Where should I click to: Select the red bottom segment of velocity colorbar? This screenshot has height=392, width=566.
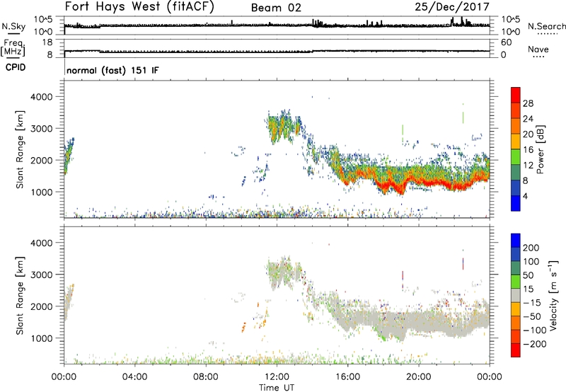pos(516,350)
